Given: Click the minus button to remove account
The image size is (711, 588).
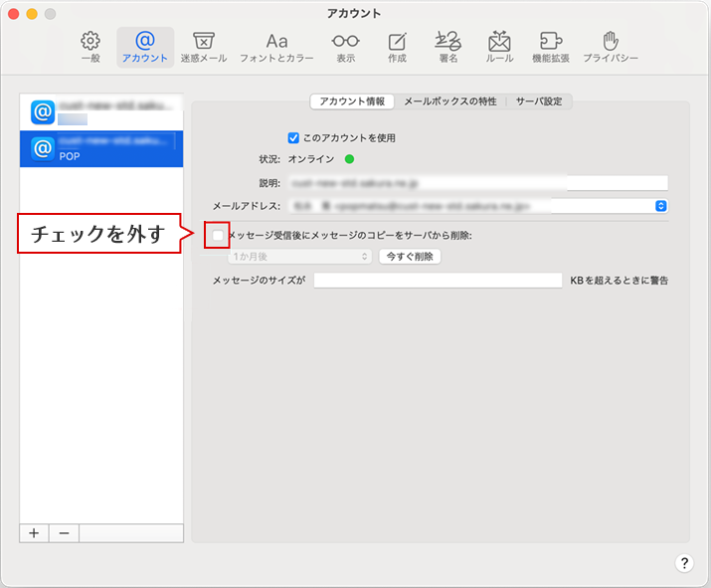Looking at the screenshot, I should click(64, 533).
